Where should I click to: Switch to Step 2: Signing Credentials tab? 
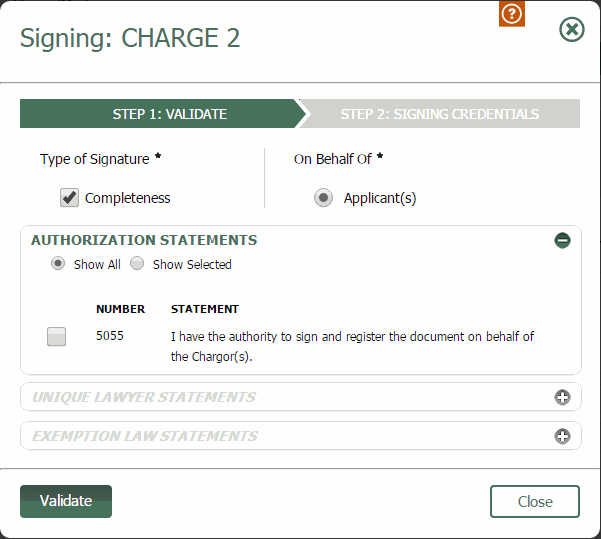[440, 114]
